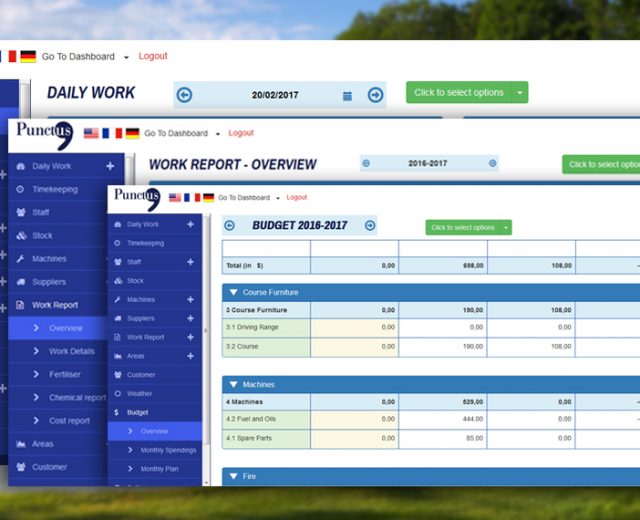
Task: Expand Staff with plus in Budget sidebar
Action: [x=190, y=262]
